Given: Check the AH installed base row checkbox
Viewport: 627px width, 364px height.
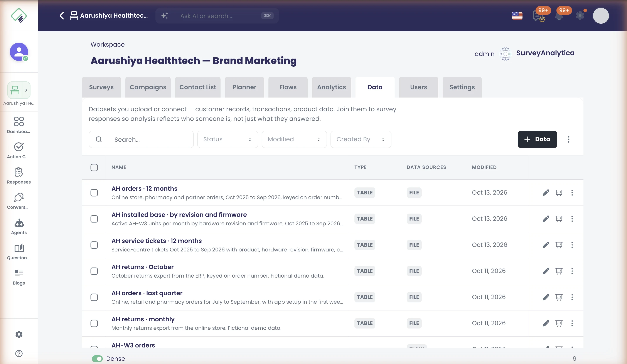Looking at the screenshot, I should pos(94,219).
